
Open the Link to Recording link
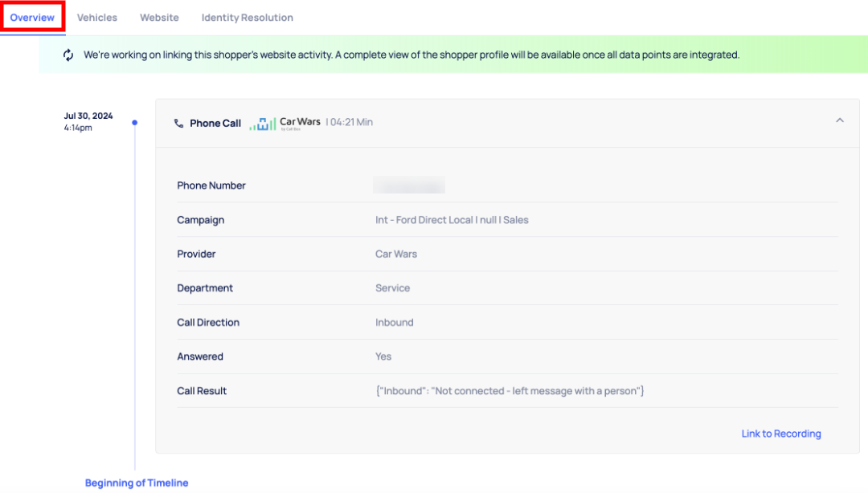tap(781, 434)
